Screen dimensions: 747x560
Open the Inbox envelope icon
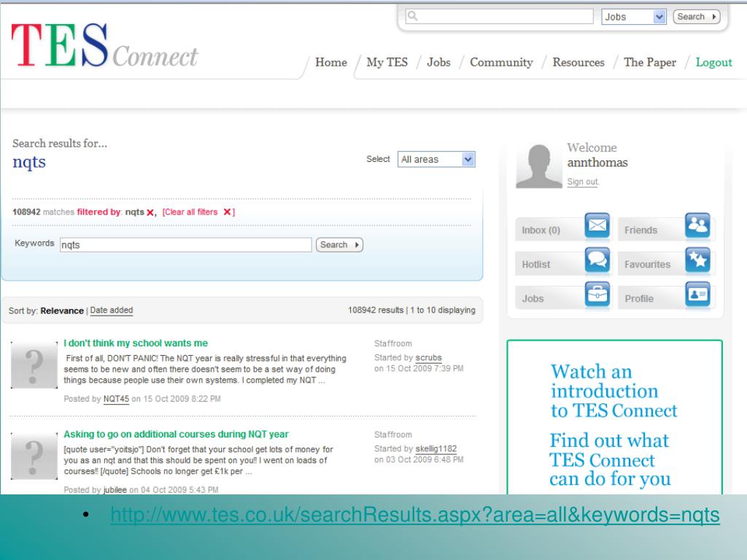pyautogui.click(x=597, y=225)
